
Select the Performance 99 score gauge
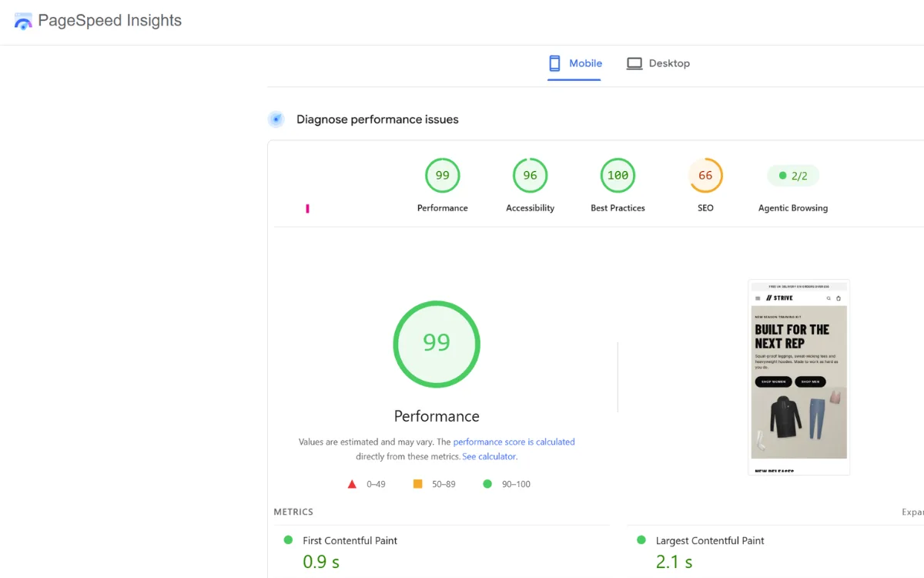click(443, 176)
